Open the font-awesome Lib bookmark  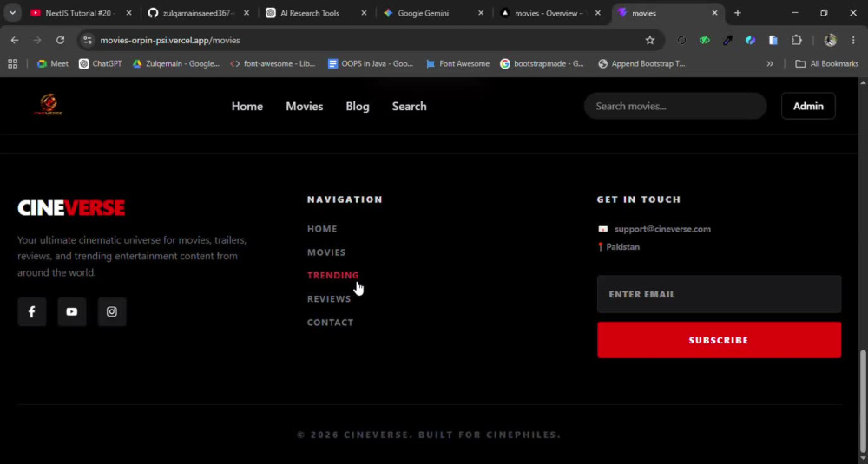pyautogui.click(x=273, y=63)
